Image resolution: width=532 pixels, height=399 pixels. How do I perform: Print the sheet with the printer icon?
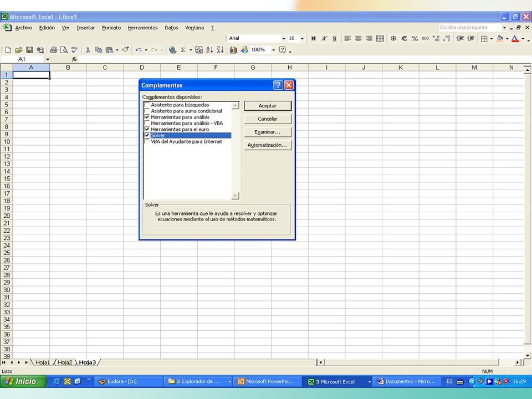tap(53, 50)
